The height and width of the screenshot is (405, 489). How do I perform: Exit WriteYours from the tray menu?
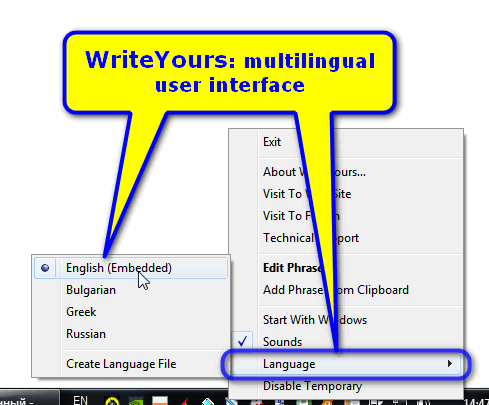346,142
